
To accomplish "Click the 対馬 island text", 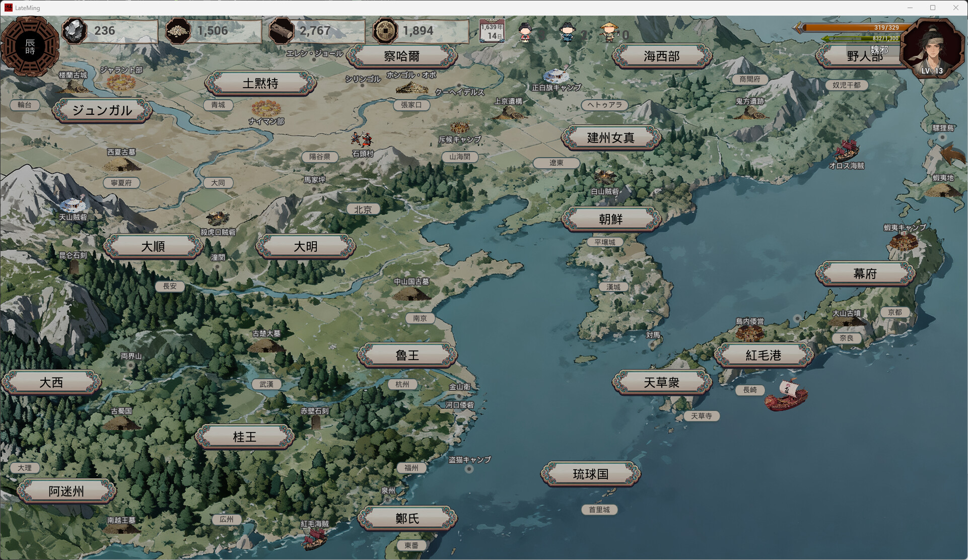I will [x=653, y=335].
